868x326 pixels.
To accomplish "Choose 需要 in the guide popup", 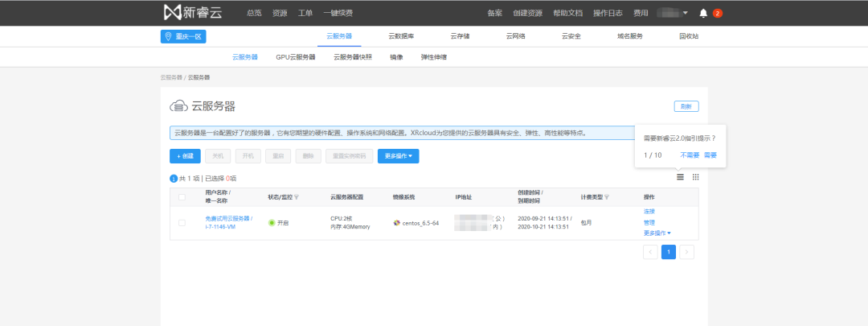I will pyautogui.click(x=710, y=155).
